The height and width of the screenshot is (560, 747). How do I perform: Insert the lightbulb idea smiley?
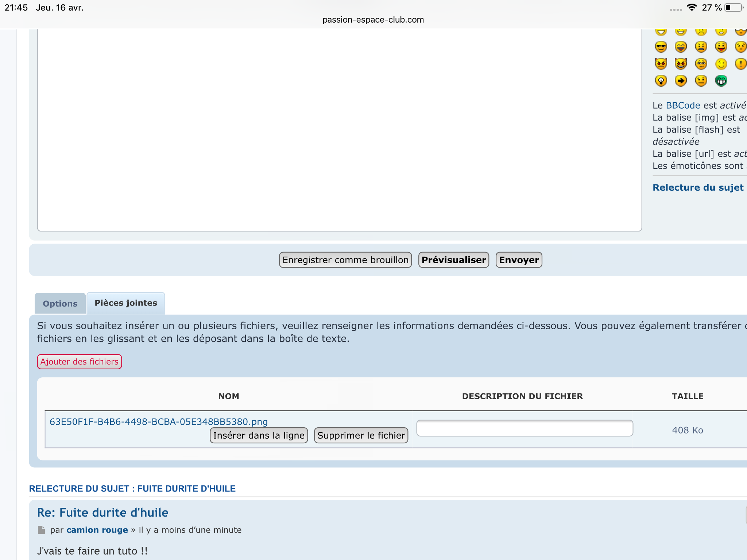661,81
